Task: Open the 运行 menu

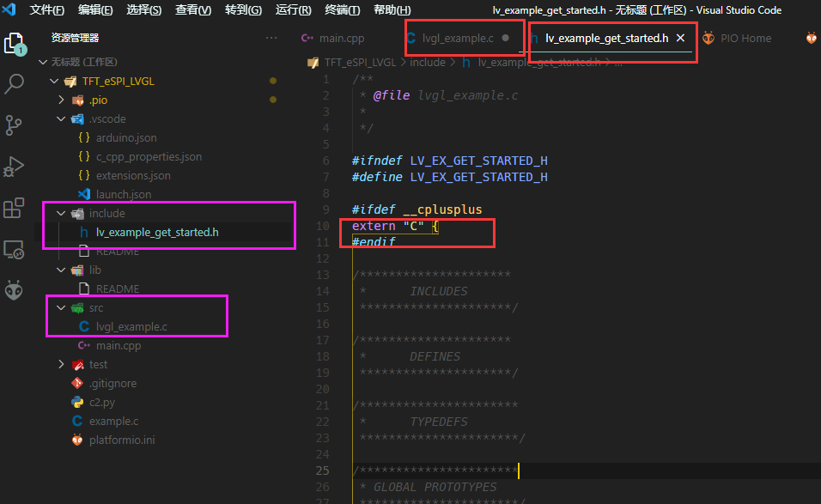Action: point(293,9)
